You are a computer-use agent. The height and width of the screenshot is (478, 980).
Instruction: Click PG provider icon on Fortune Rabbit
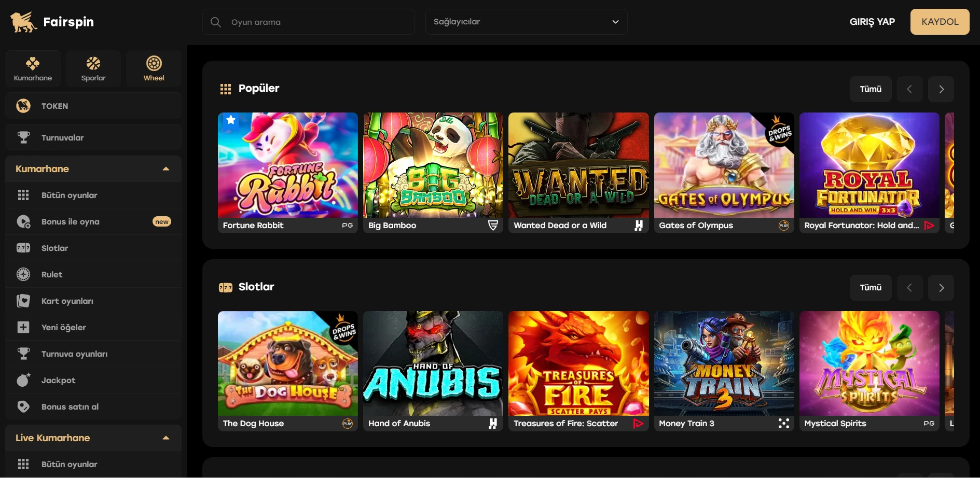point(348,226)
